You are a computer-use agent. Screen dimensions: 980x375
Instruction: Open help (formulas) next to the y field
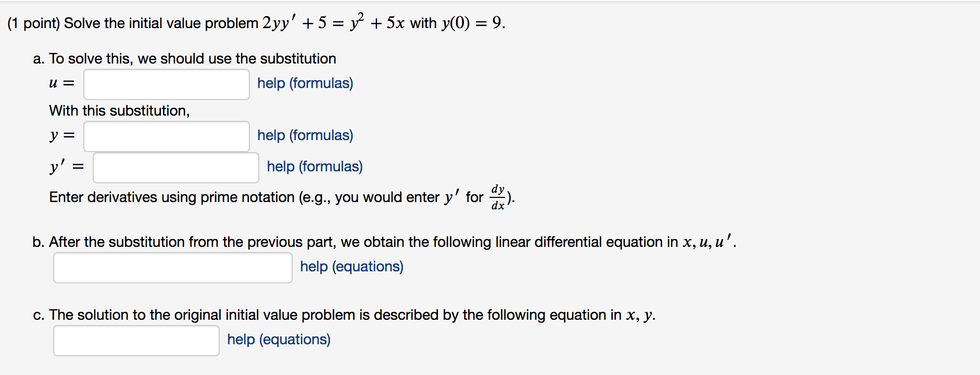(304, 135)
